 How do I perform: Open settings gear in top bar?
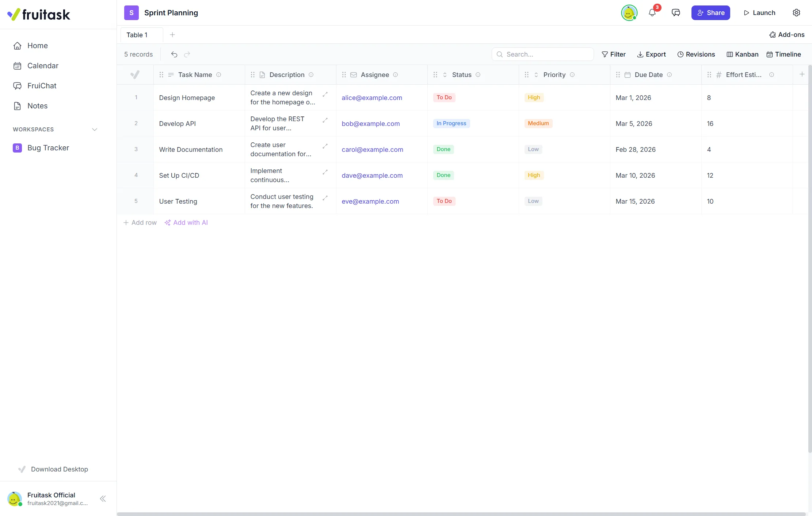pyautogui.click(x=796, y=13)
